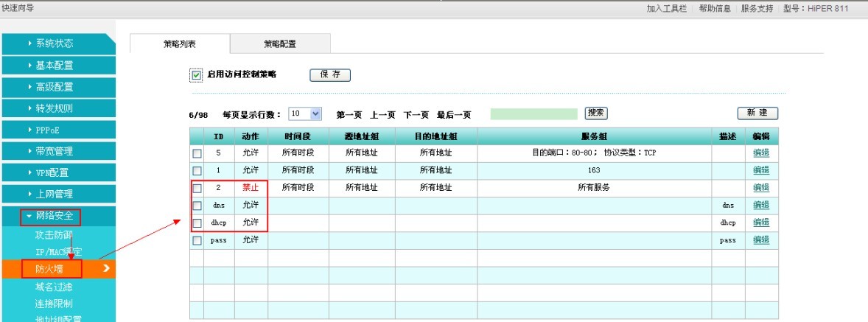This screenshot has height=322, width=868.
Task: Select the 策略列表 tab
Action: tap(180, 44)
